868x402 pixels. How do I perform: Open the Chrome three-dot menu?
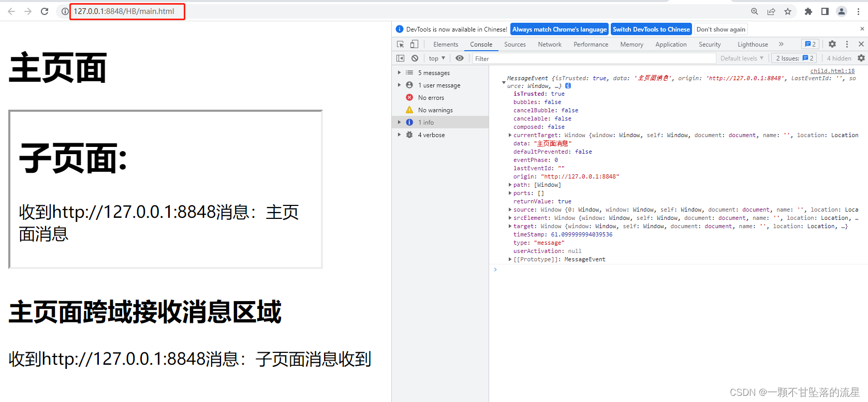(x=858, y=11)
